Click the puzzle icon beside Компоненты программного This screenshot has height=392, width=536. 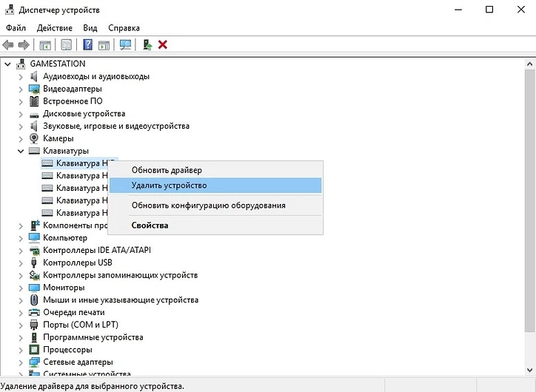(35, 225)
